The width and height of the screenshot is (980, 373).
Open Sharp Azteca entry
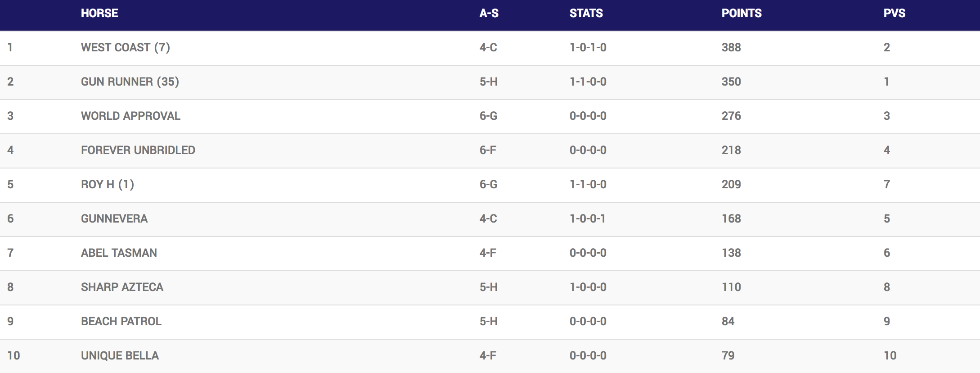(122, 287)
